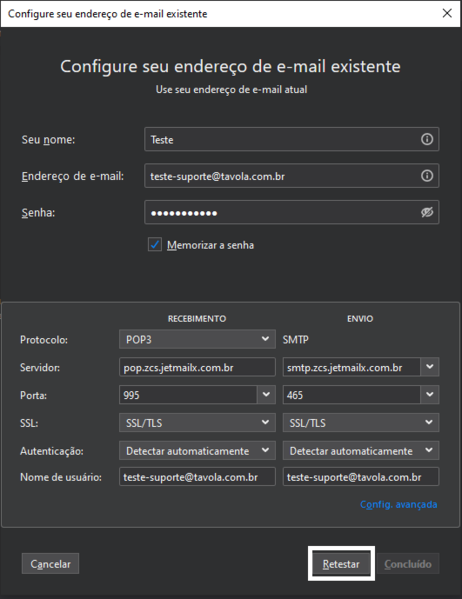This screenshot has height=599, width=462.
Task: Expand outgoing SMTP server dropdown arrow
Action: click(x=430, y=367)
